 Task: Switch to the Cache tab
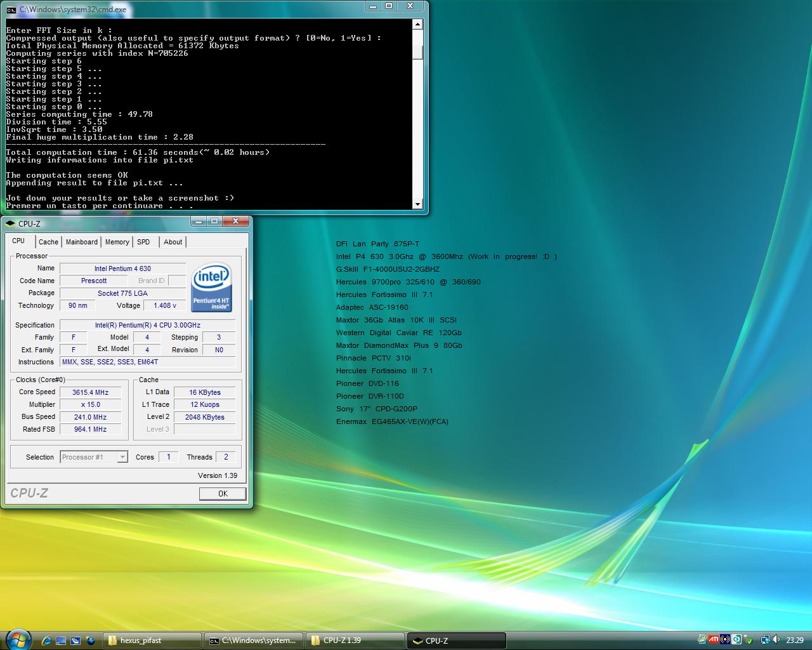point(48,242)
